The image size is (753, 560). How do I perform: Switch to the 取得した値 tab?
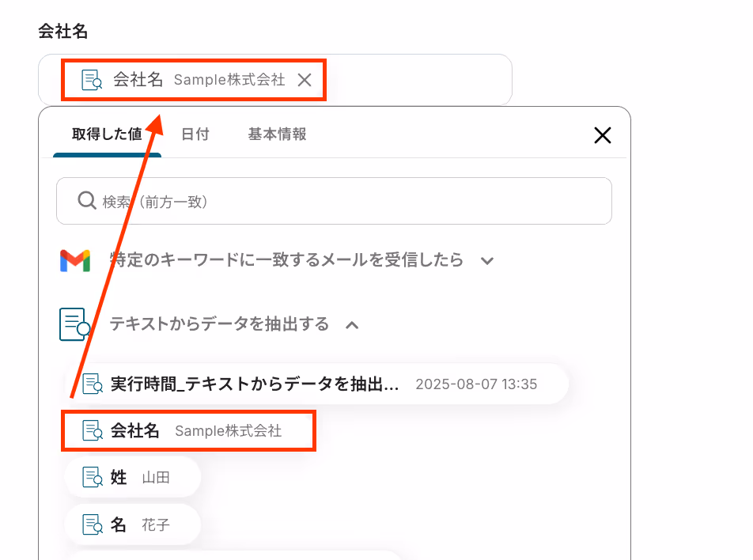(x=107, y=134)
